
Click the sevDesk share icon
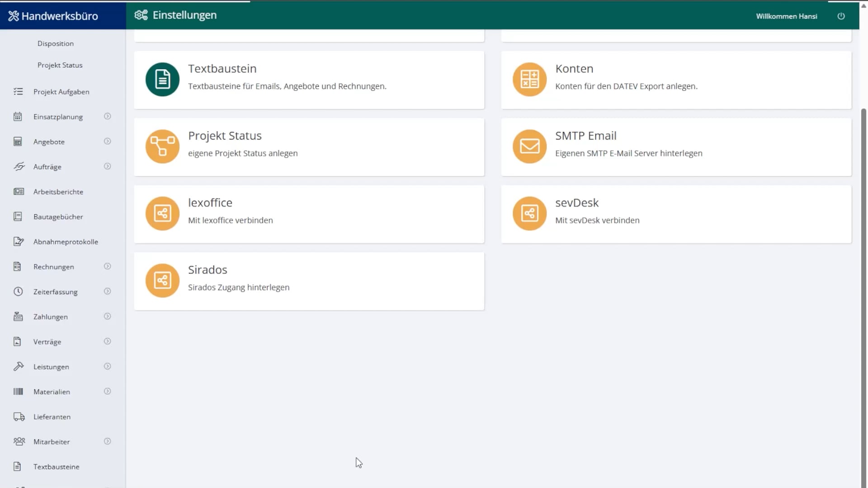[x=529, y=213]
